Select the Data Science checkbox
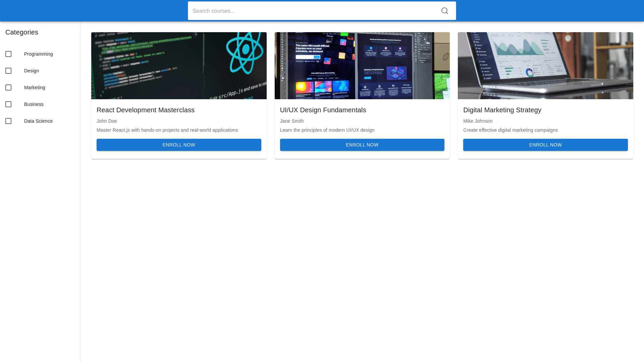The width and height of the screenshot is (644, 362). tap(8, 121)
